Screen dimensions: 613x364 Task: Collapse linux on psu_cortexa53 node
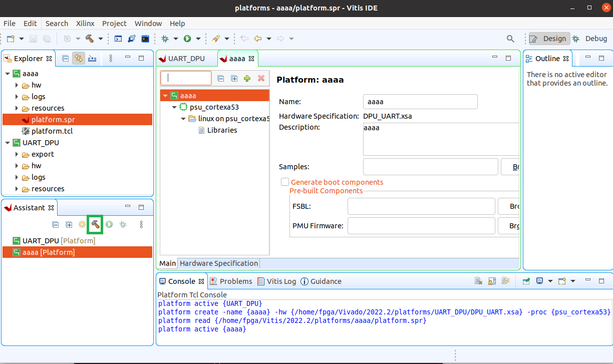183,119
